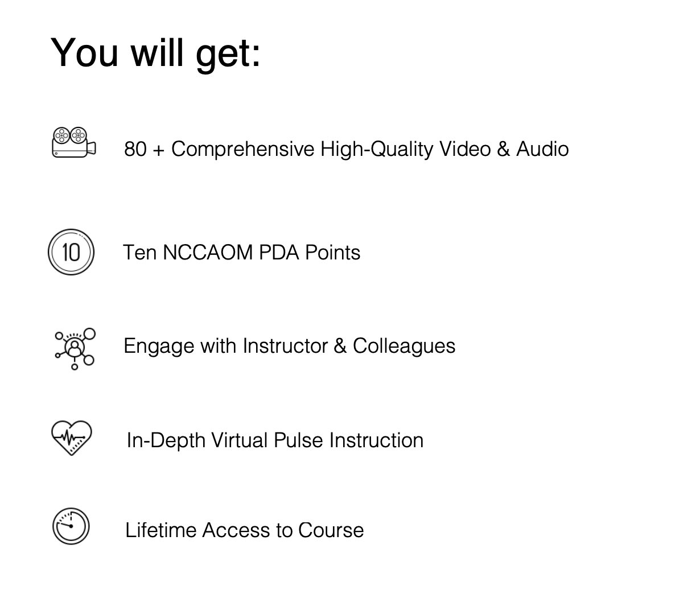700x594 pixels.
Task: Select '80 + Comprehensive High-Quality Video & Audio' text
Action: 347,149
